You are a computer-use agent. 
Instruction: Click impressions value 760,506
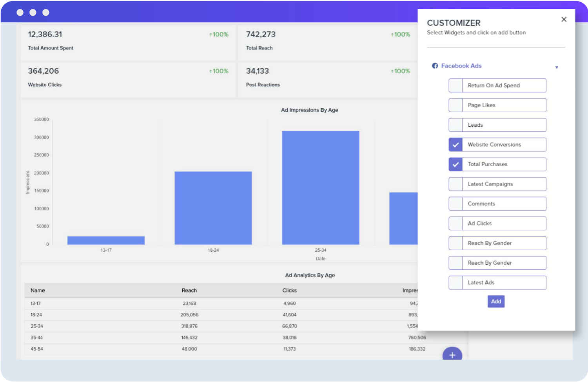(417, 338)
